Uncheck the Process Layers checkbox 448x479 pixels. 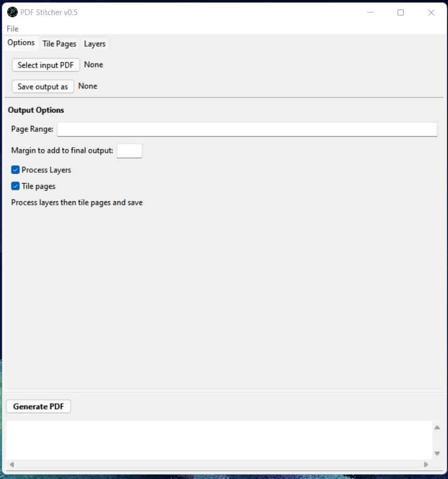[x=16, y=170]
